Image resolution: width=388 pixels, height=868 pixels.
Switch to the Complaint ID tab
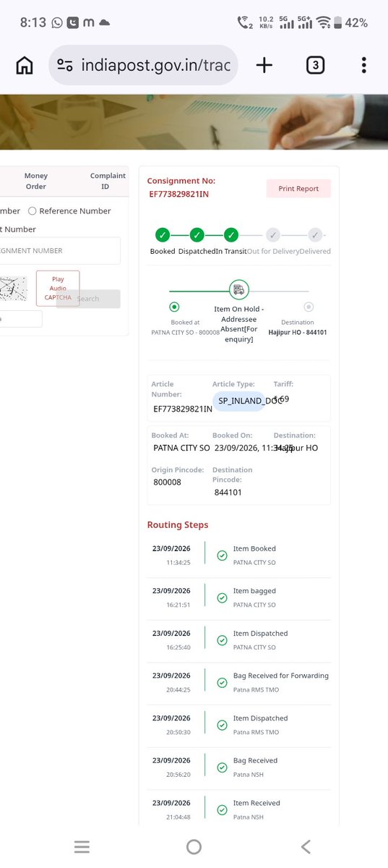pos(108,181)
